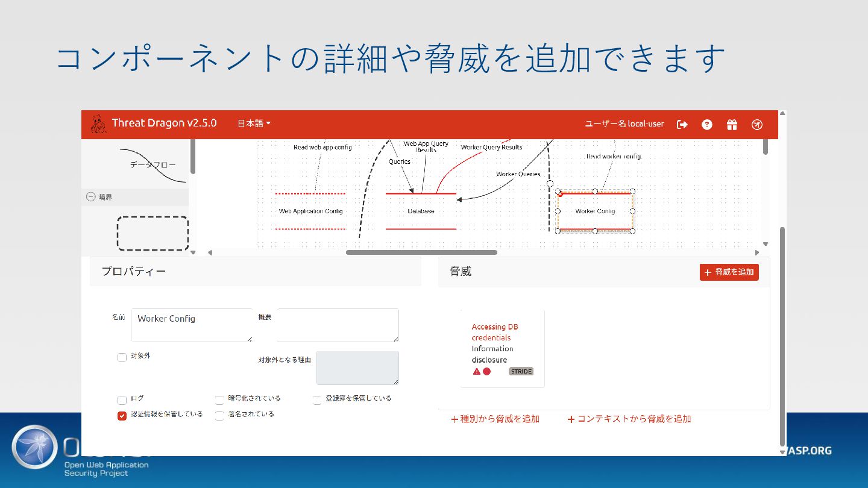This screenshot has height=488, width=868.
Task: Collapse the 境界 stencil section
Action: point(91,197)
